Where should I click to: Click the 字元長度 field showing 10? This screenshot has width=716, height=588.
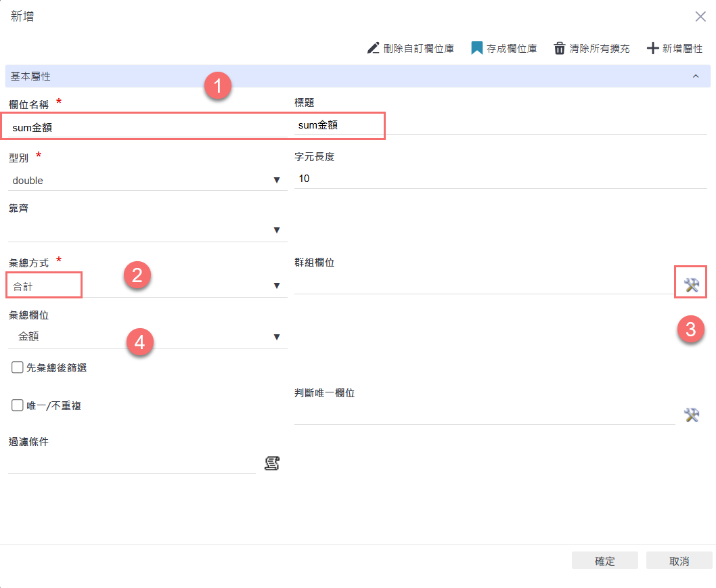click(x=501, y=179)
